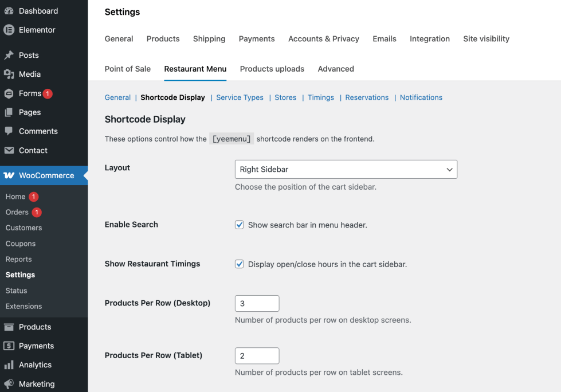This screenshot has width=561, height=392.
Task: Disable the Enable Search checkbox
Action: [240, 225]
